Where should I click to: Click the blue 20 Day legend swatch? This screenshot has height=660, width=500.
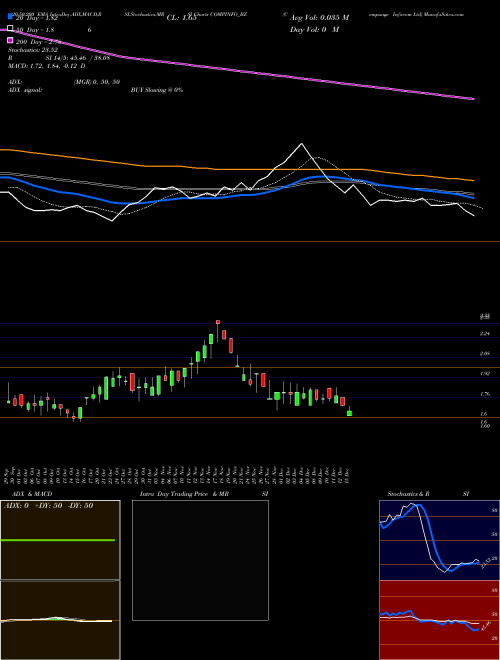click(10, 16)
